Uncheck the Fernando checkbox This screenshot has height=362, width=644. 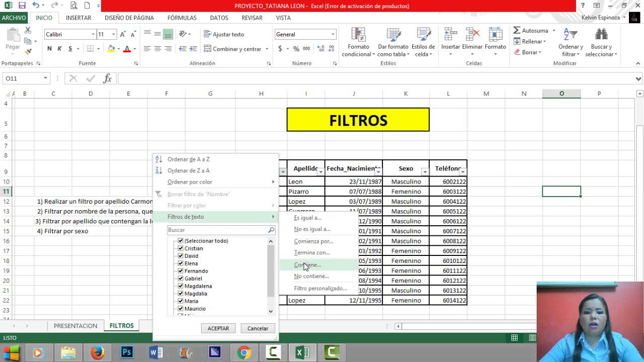coord(181,271)
